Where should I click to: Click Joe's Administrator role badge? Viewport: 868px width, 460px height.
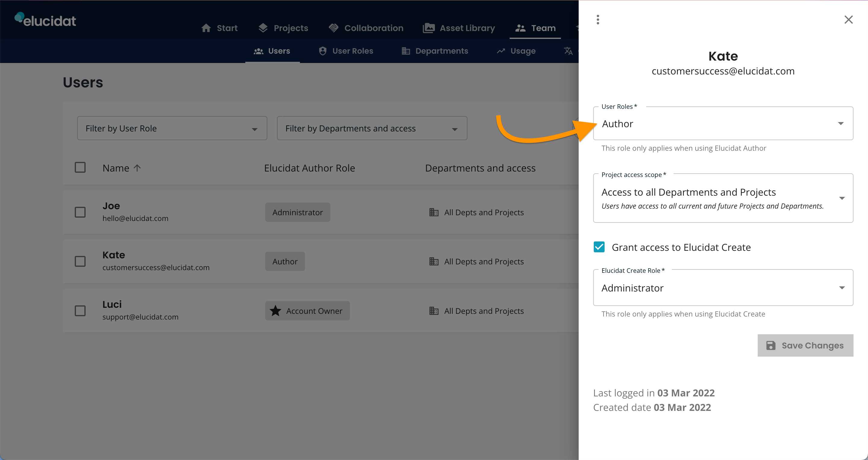pos(297,212)
